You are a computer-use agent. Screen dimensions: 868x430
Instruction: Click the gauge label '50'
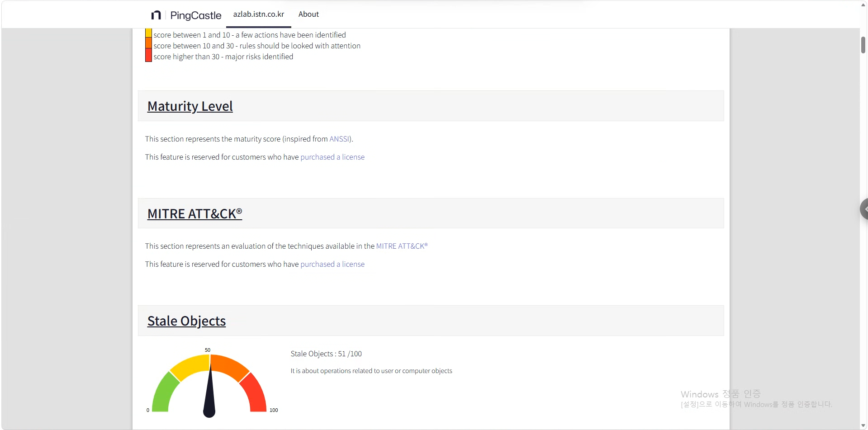click(x=208, y=350)
